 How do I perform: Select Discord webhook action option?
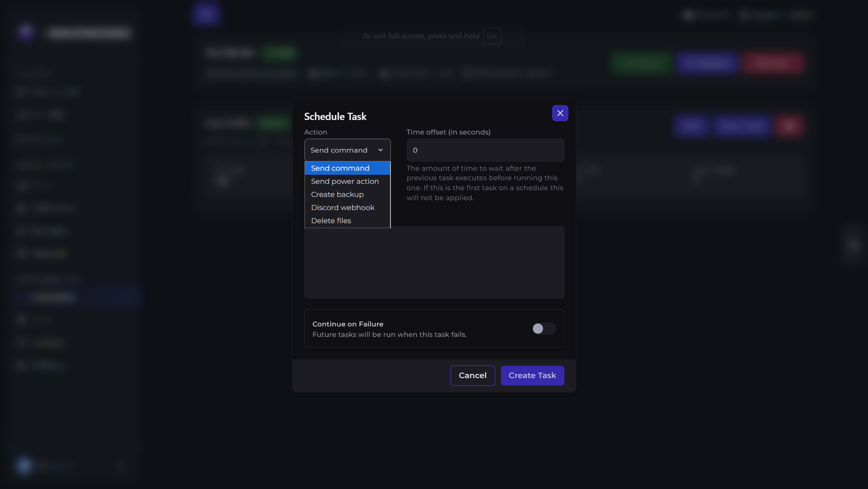tap(347, 207)
